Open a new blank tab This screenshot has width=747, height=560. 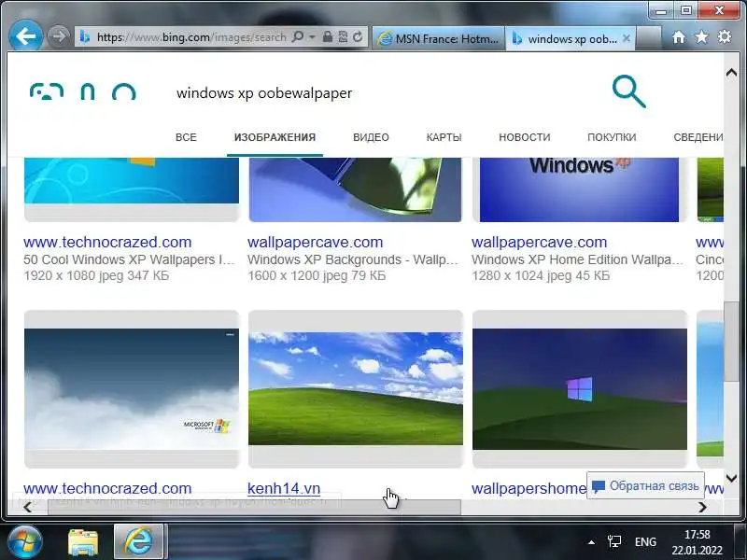tap(648, 38)
